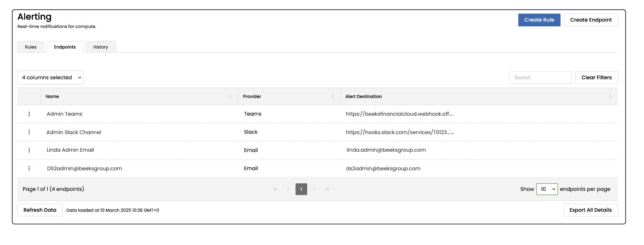Open Provider column options menu
The height and width of the screenshot is (245, 644).
333,96
